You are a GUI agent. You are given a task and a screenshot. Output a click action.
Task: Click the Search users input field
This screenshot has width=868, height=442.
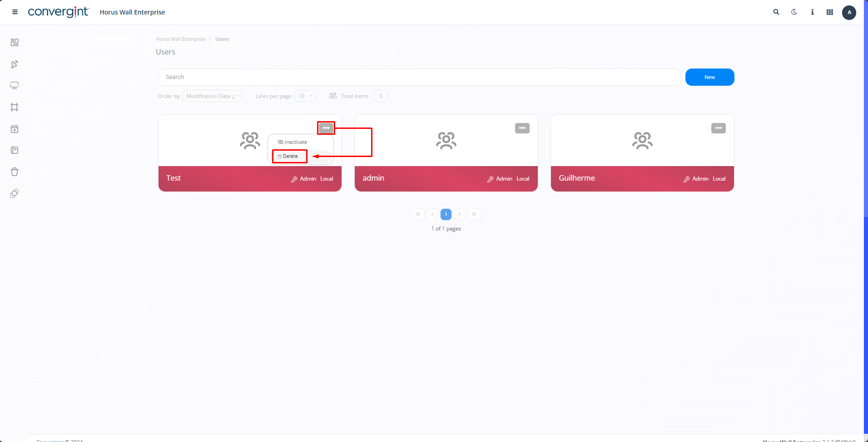[419, 77]
